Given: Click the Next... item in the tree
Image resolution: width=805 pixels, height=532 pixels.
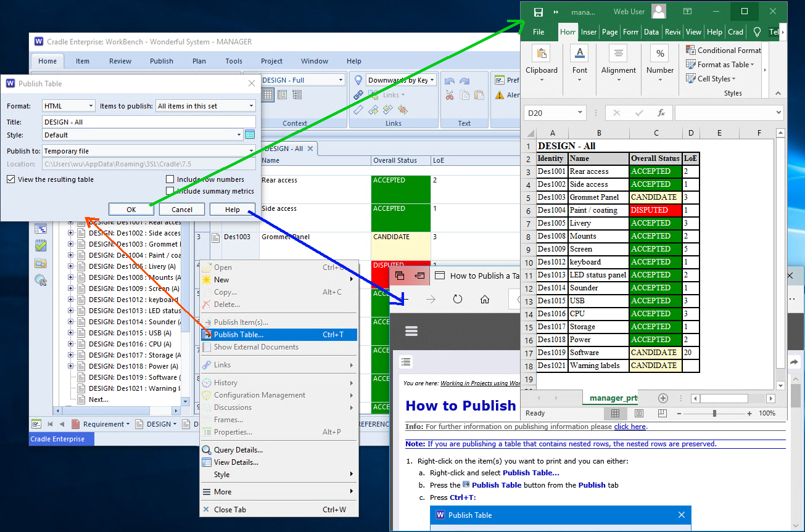Looking at the screenshot, I should [99, 399].
